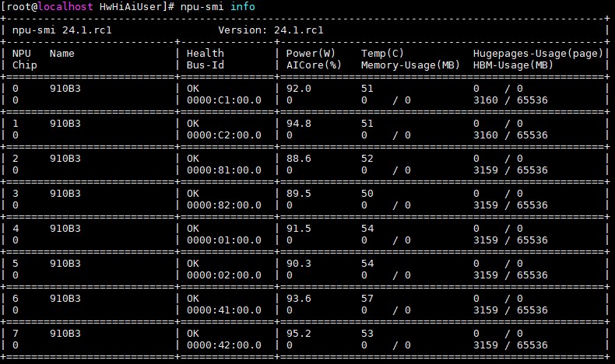
Task: Click temperature '57' for NPU 6
Action: click(x=367, y=299)
